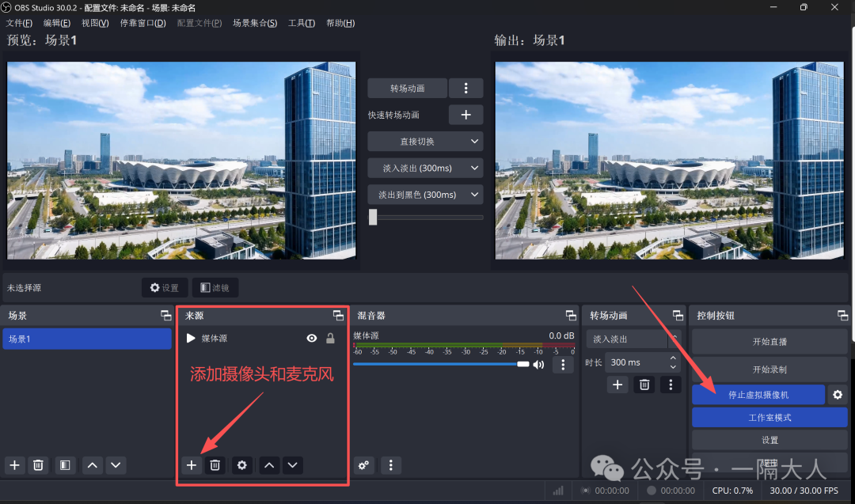Open advanced audio properties gear in 混音器
855x504 pixels.
[x=363, y=466]
